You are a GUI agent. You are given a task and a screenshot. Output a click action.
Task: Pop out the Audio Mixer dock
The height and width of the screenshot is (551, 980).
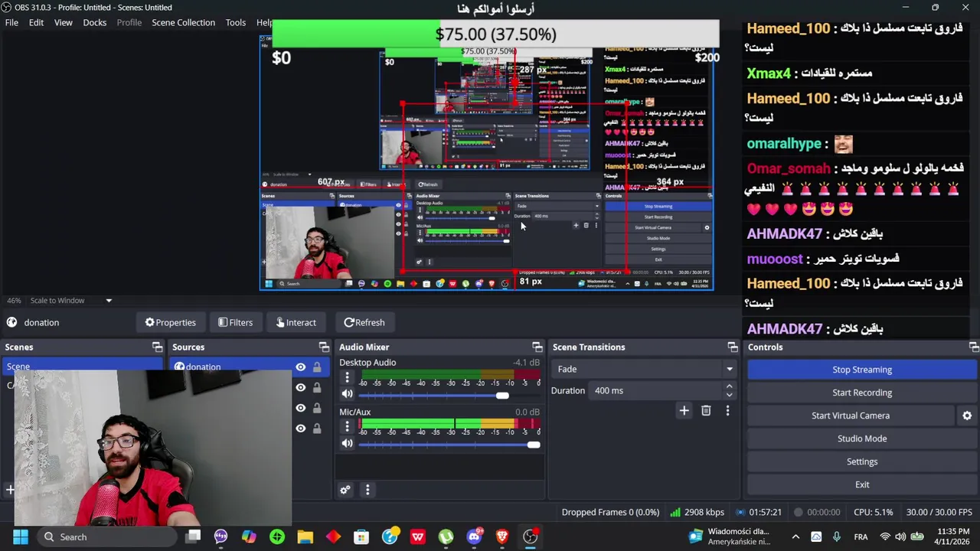[537, 347]
